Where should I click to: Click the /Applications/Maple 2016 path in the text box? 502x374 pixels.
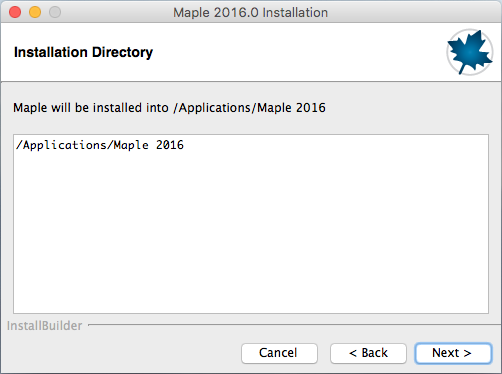tap(100, 145)
